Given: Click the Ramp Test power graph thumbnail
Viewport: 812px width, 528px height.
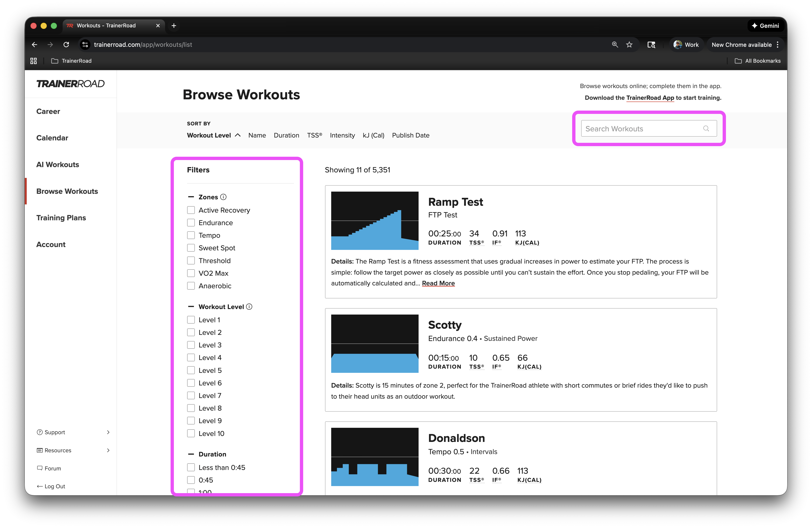Looking at the screenshot, I should pos(375,221).
